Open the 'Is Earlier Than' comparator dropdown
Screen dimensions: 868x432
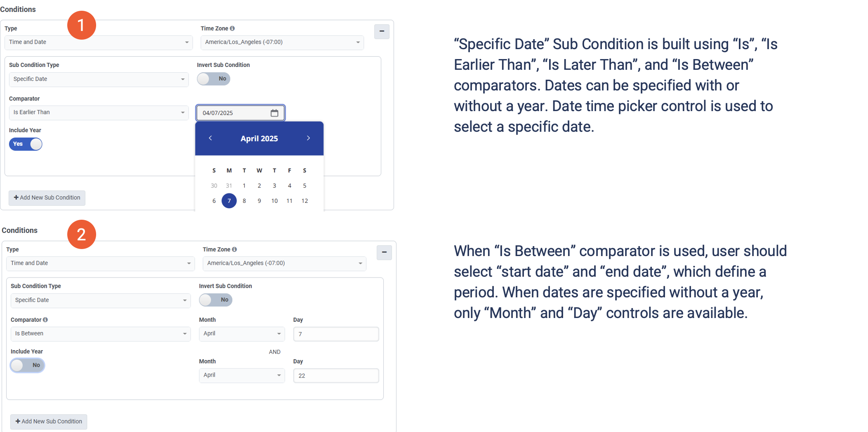click(x=99, y=113)
